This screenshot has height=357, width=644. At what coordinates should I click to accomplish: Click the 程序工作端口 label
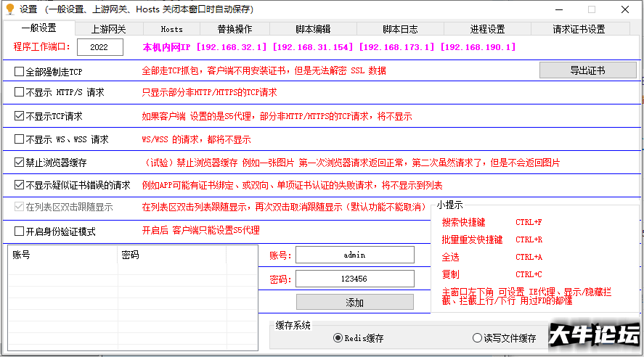click(41, 46)
